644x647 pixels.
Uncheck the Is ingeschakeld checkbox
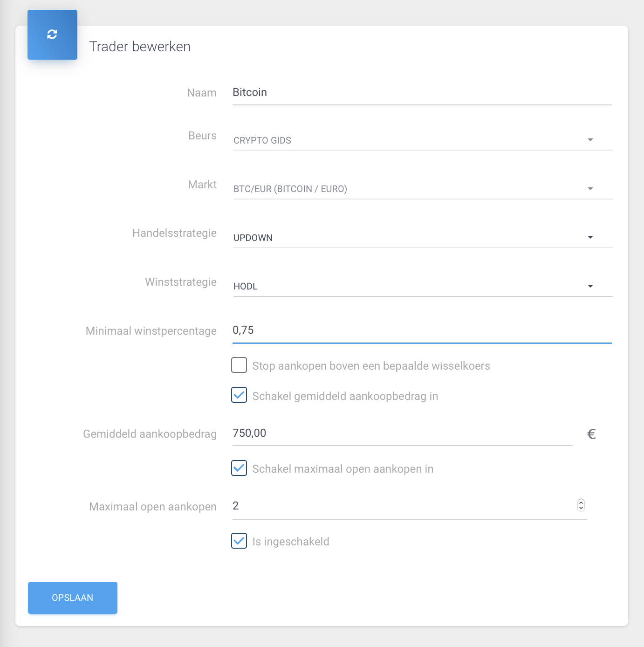pyautogui.click(x=239, y=541)
